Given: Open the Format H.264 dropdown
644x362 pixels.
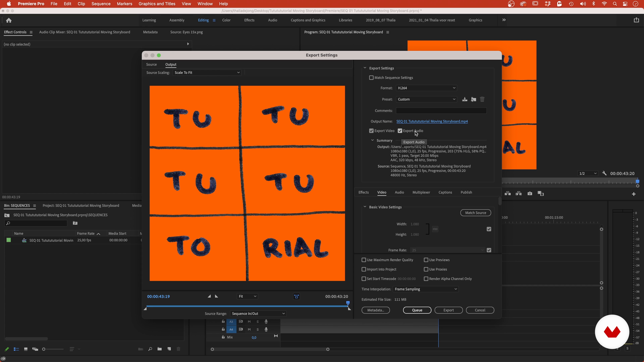Looking at the screenshot, I should [426, 88].
